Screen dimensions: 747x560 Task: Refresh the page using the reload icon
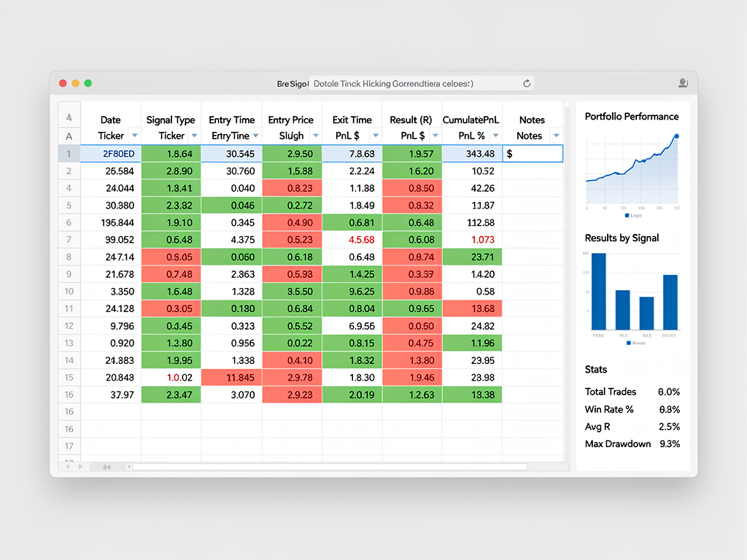coord(527,83)
